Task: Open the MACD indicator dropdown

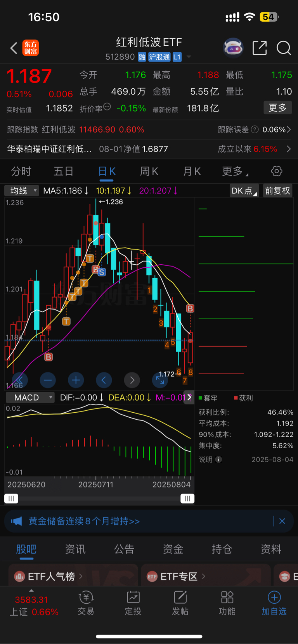Action: point(30,398)
